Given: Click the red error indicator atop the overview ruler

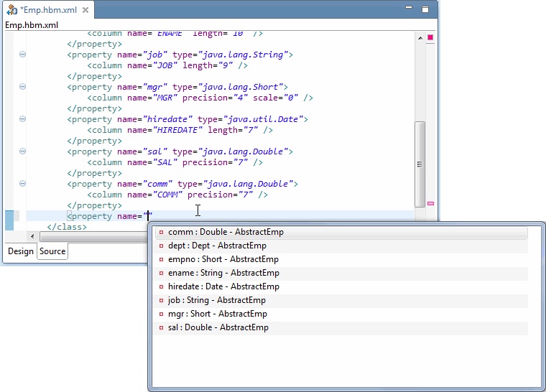Looking at the screenshot, I should [430, 37].
